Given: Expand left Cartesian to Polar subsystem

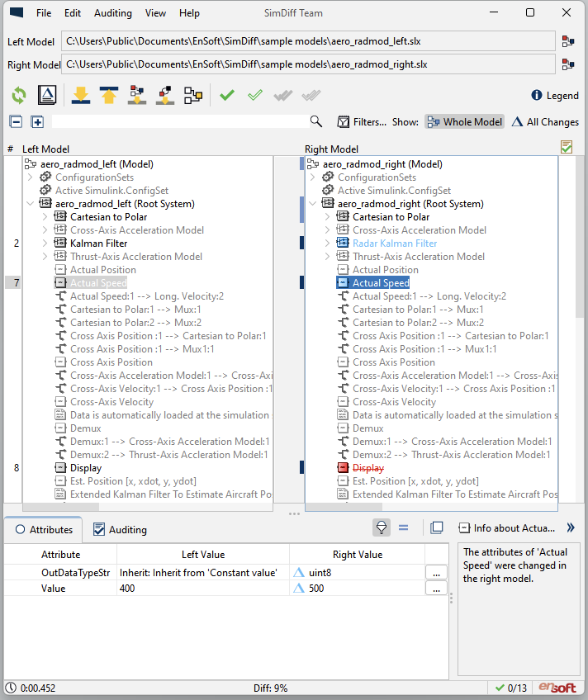Looking at the screenshot, I should 45,217.
